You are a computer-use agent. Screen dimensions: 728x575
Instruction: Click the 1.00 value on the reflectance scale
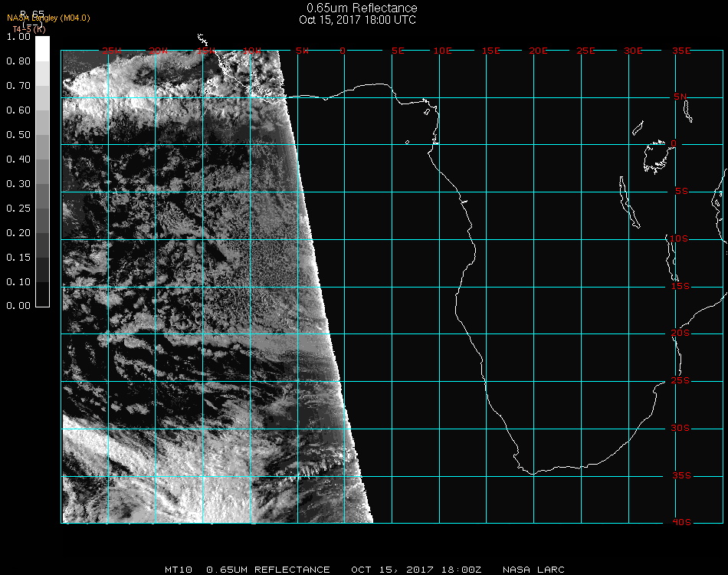(18, 37)
